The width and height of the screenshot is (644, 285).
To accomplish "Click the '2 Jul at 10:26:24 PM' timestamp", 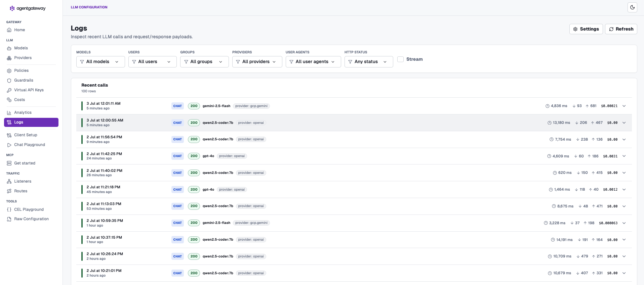I will [105, 254].
